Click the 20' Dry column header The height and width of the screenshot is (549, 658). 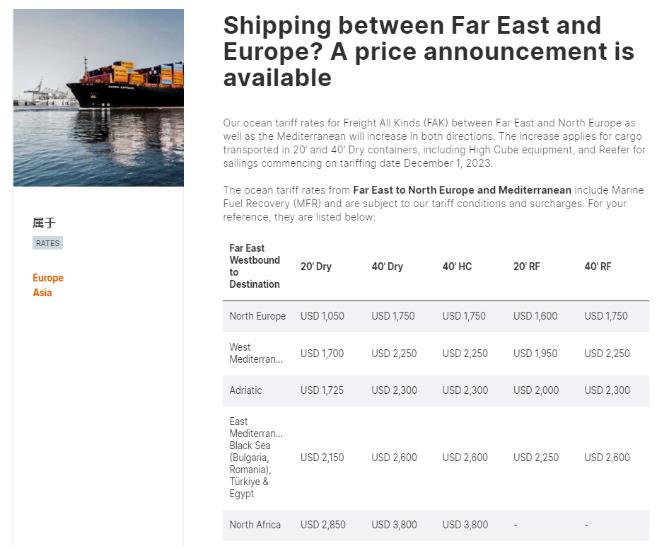pos(316,267)
